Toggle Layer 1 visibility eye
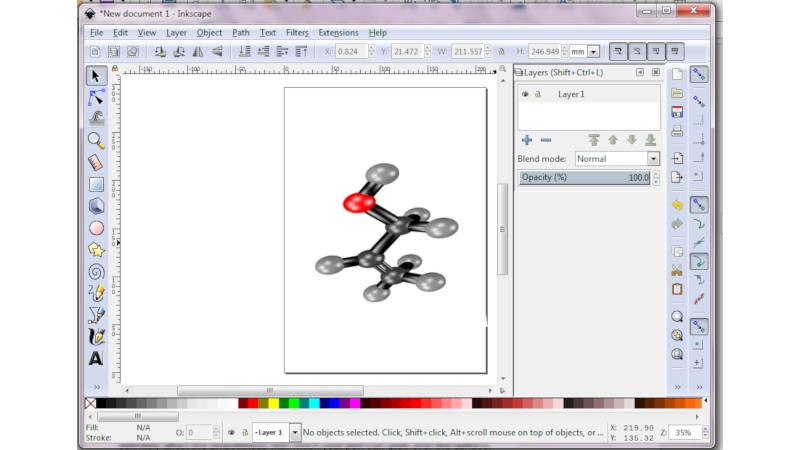Image resolution: width=800 pixels, height=450 pixels. (525, 94)
